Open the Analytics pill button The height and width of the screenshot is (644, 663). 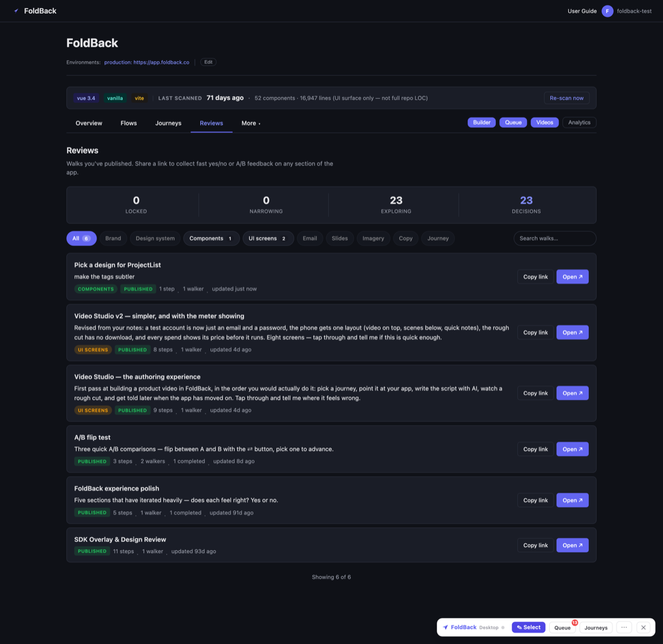point(579,122)
